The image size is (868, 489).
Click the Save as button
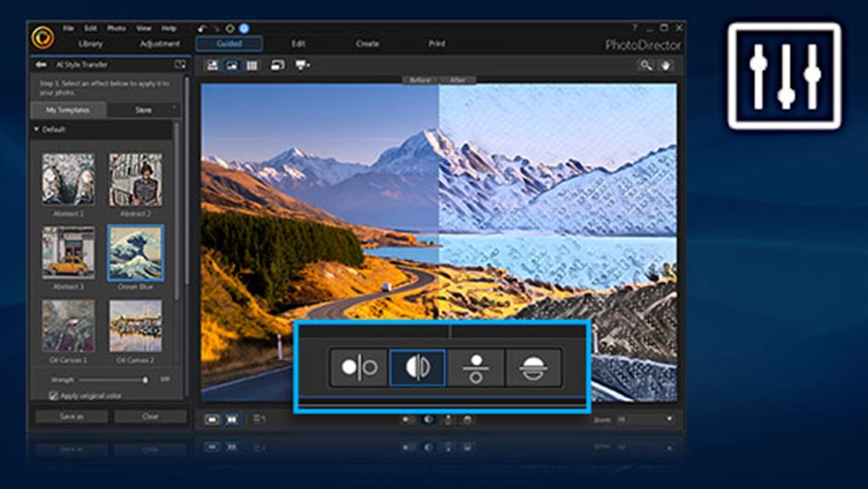tap(72, 416)
